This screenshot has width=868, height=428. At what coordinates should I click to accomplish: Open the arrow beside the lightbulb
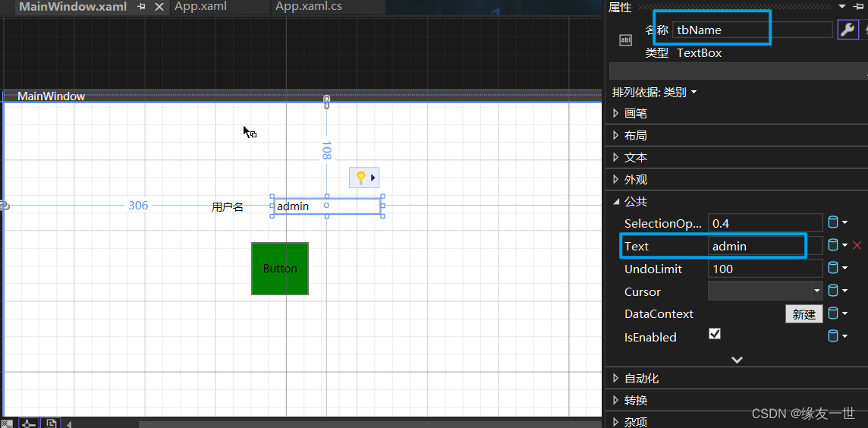click(373, 178)
